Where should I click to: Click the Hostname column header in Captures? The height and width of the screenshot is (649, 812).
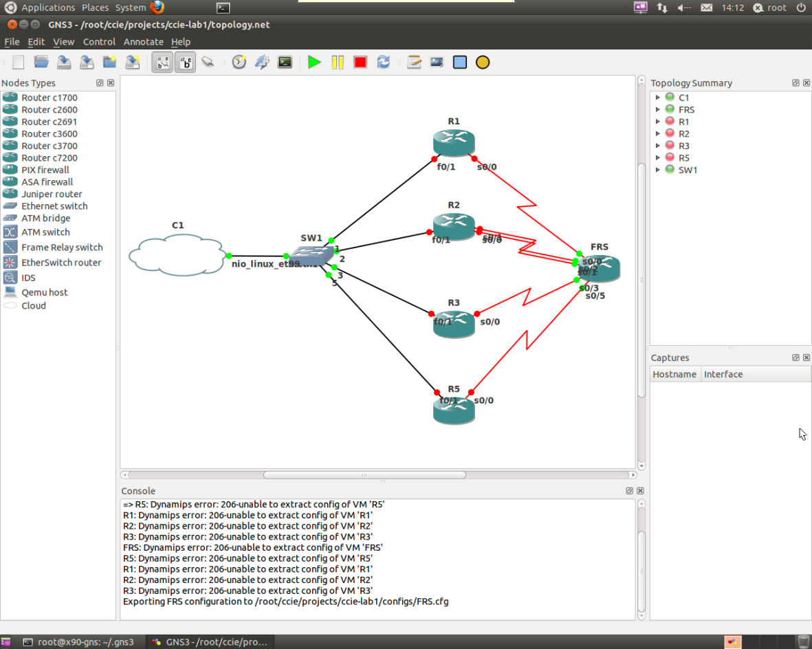(674, 374)
